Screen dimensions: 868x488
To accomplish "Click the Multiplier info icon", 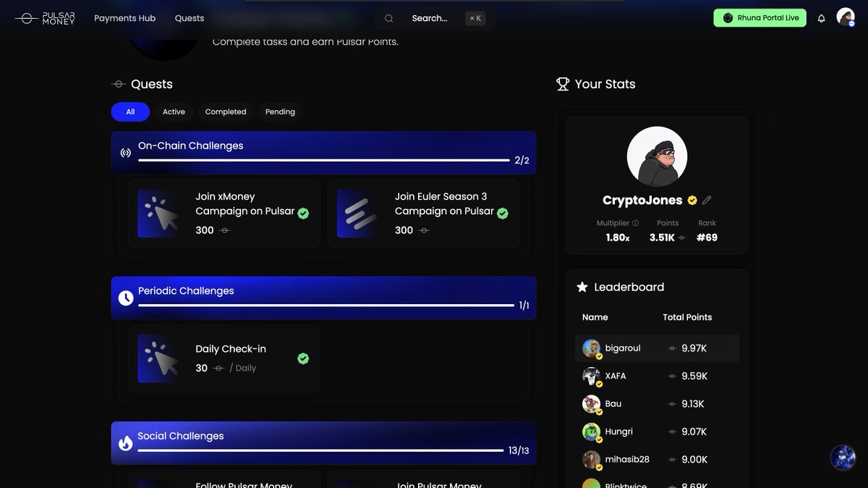I will [x=636, y=223].
